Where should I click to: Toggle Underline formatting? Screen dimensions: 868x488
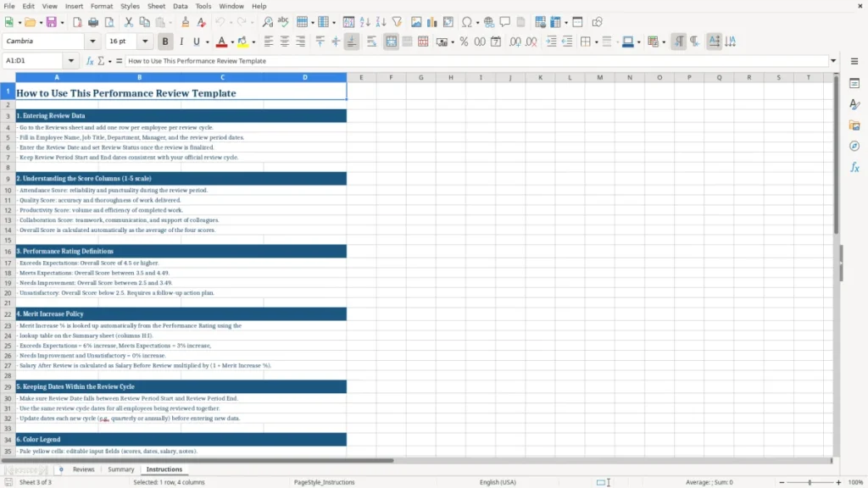pyautogui.click(x=196, y=42)
